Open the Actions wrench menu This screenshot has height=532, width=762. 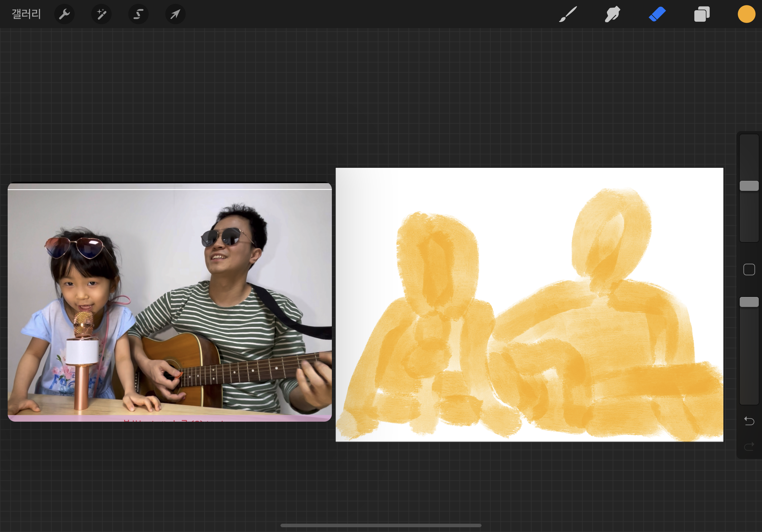tap(64, 14)
